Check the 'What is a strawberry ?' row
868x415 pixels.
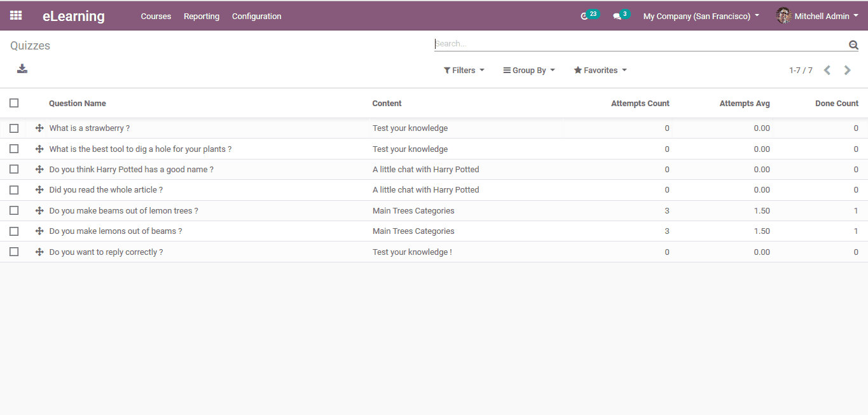(x=14, y=128)
